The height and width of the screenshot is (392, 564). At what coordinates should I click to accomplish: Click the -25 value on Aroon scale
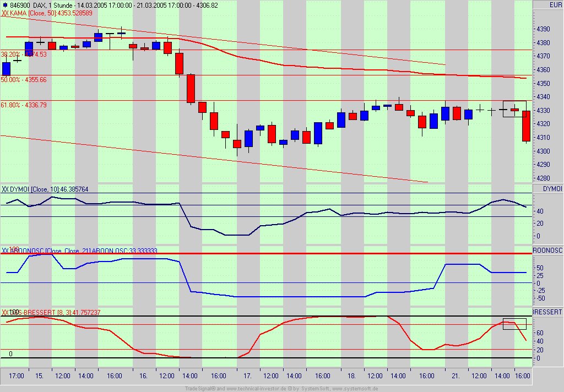tap(541, 291)
